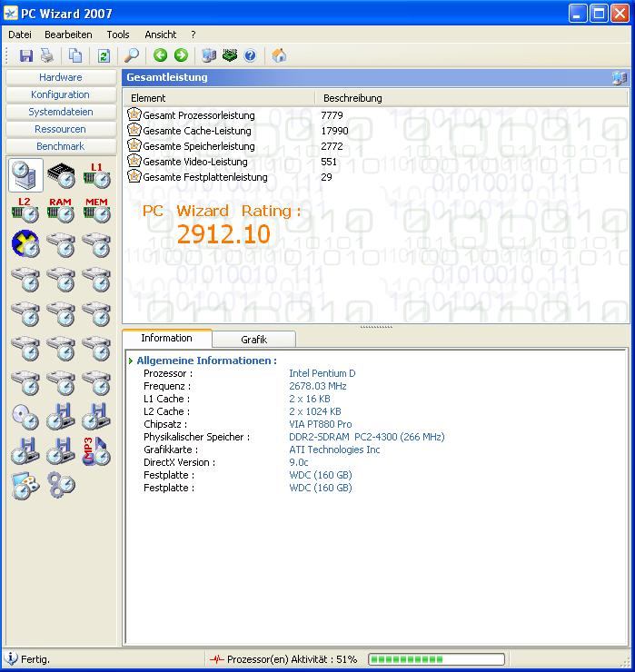Select the gears benchmark icon

(61, 486)
